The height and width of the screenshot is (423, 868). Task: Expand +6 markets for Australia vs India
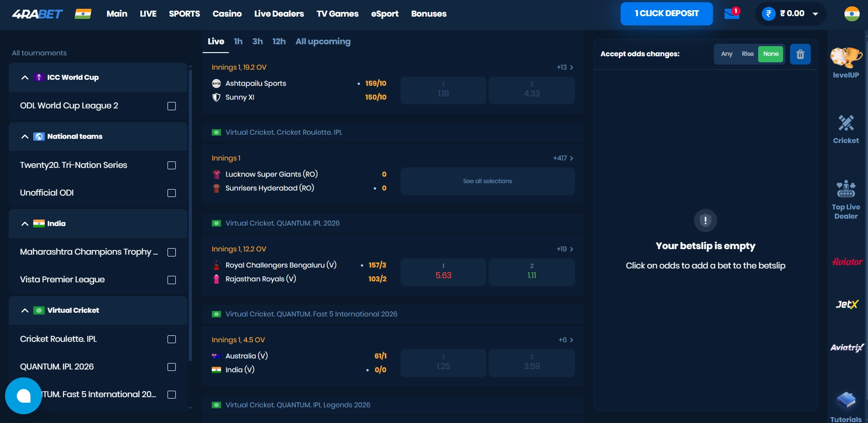[566, 340]
